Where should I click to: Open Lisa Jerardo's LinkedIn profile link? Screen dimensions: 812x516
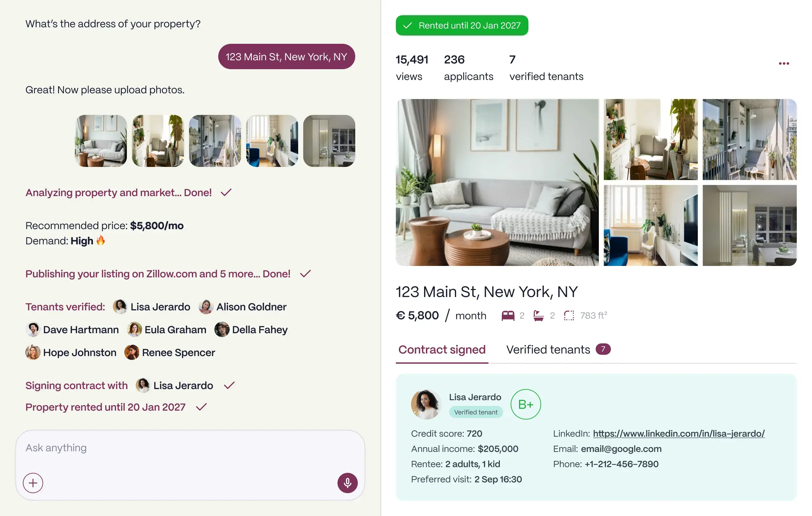pos(678,434)
